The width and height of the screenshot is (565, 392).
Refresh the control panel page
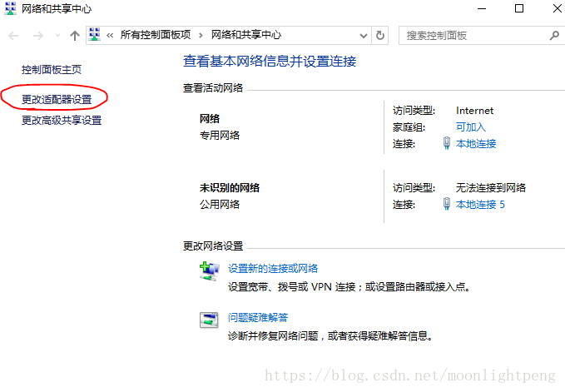point(379,35)
